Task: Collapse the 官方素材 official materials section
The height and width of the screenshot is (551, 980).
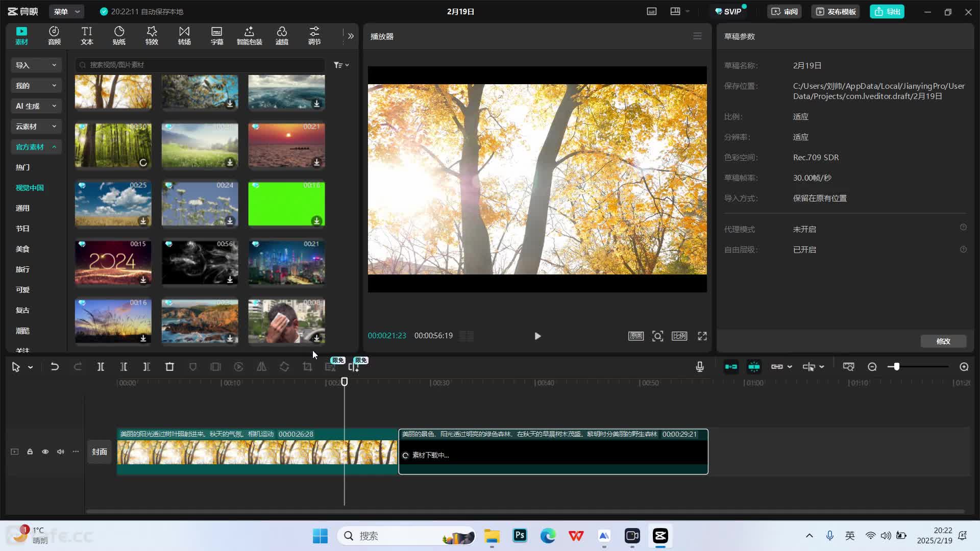Action: (x=36, y=147)
